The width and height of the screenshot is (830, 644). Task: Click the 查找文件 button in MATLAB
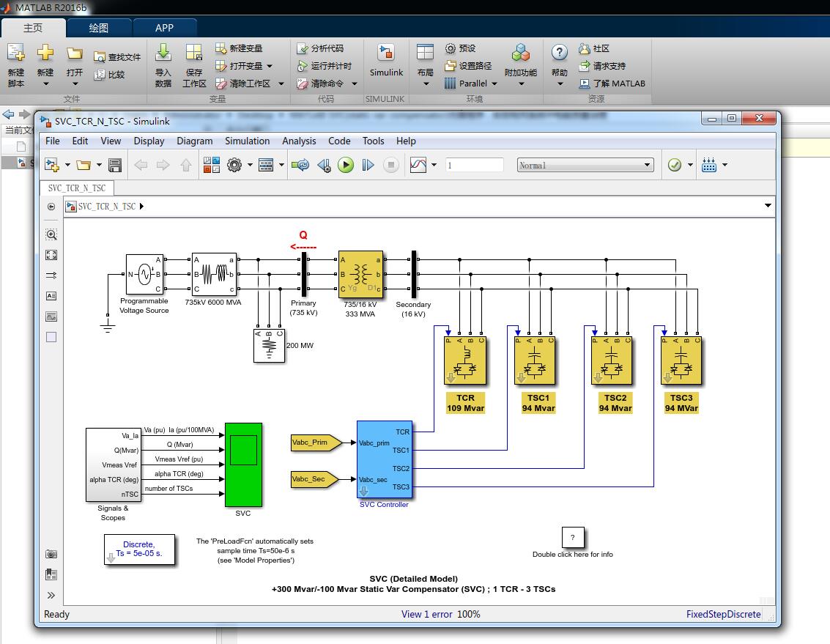[x=117, y=56]
